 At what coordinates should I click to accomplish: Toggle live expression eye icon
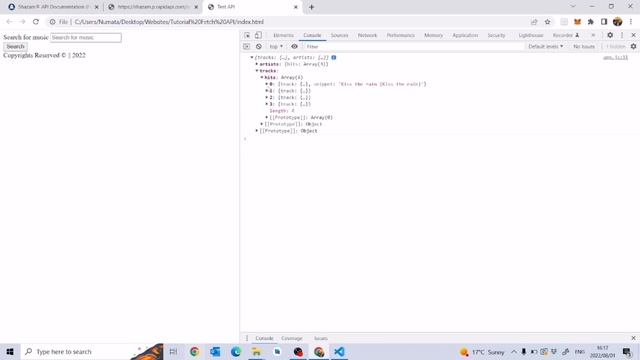click(x=294, y=47)
